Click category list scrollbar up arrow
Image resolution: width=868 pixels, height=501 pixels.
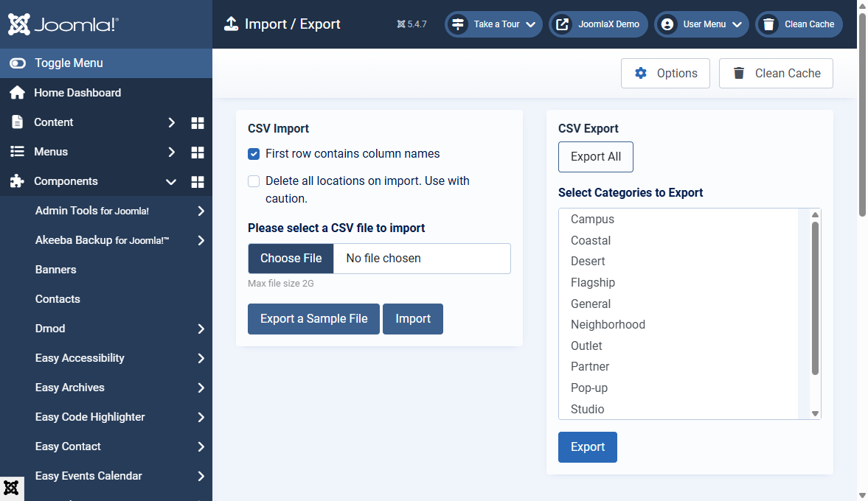tap(815, 214)
